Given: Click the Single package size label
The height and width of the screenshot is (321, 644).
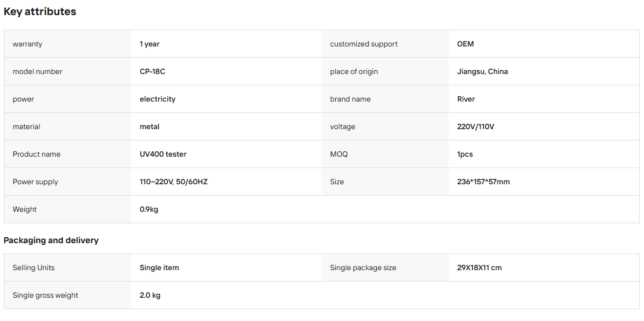Looking at the screenshot, I should [x=363, y=267].
